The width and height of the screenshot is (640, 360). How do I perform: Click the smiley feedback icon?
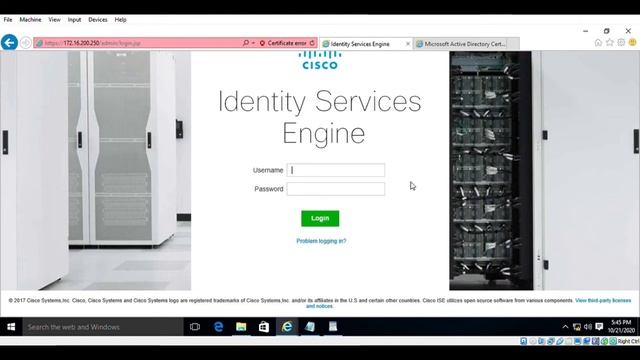632,42
